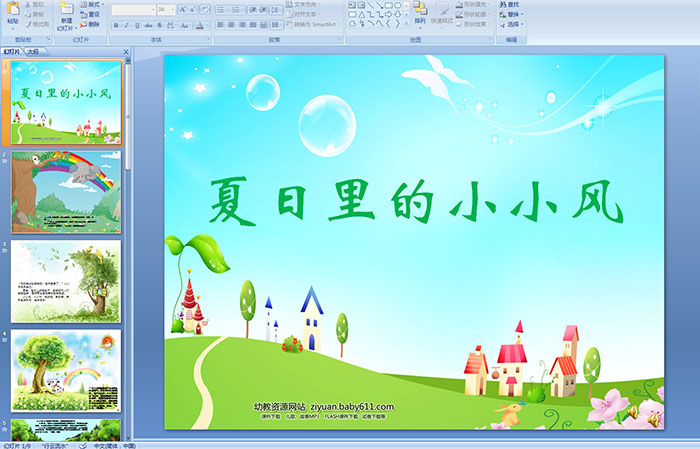Viewport: 700px width, 449px height.
Task: Reset (重设) the slide layout
Action: (x=90, y=14)
